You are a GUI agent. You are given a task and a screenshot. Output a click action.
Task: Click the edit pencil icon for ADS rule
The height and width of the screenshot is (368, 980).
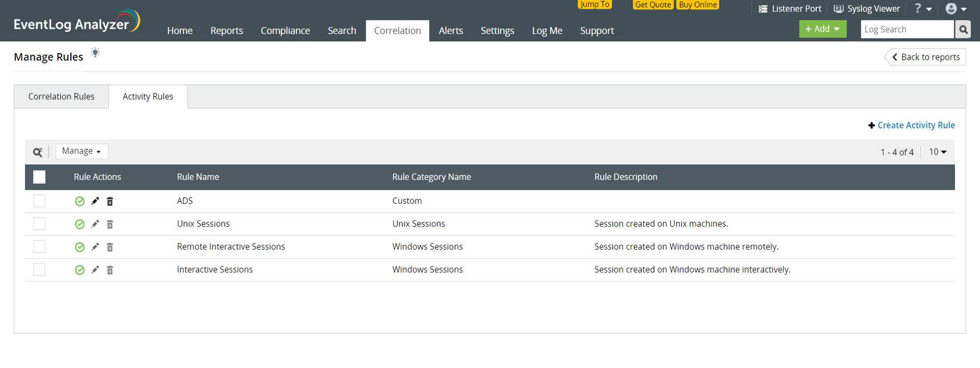[x=95, y=201]
